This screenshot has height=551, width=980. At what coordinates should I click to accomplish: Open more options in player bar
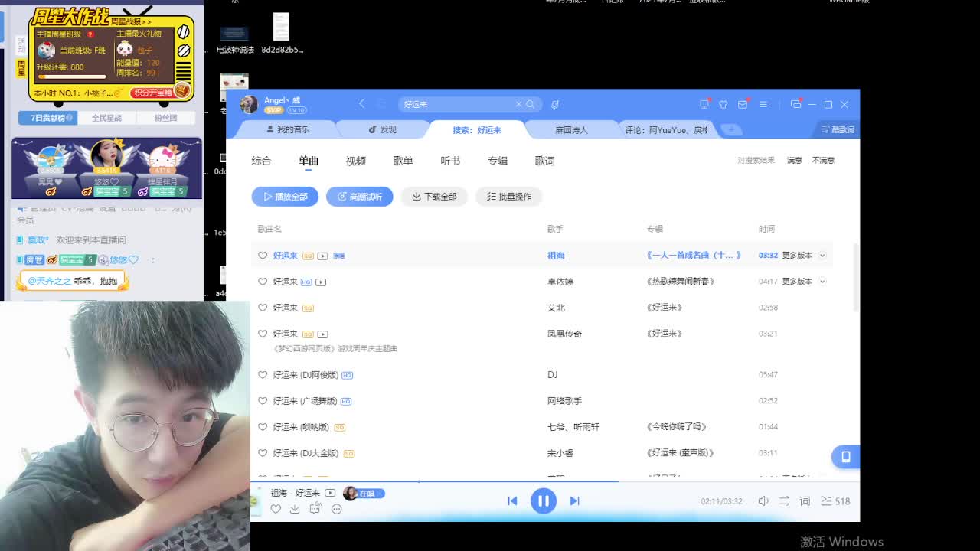tap(336, 509)
